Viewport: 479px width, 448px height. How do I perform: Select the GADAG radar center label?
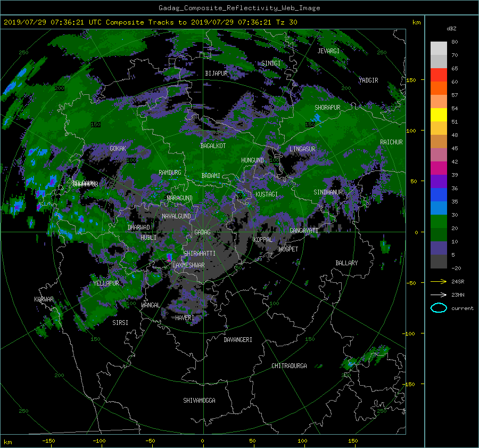(x=203, y=232)
